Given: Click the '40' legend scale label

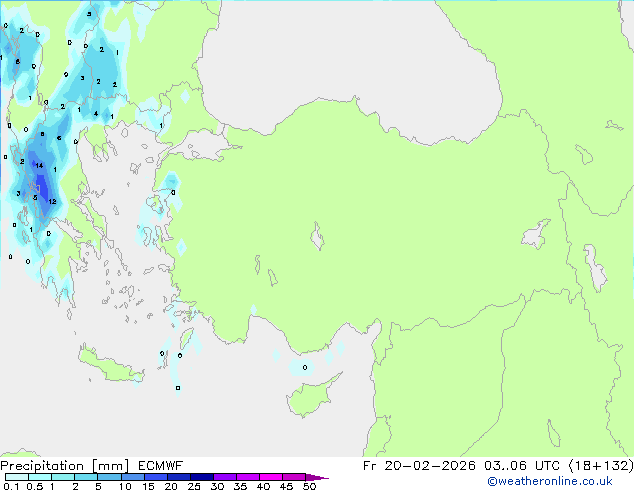Looking at the screenshot, I should click(263, 486).
